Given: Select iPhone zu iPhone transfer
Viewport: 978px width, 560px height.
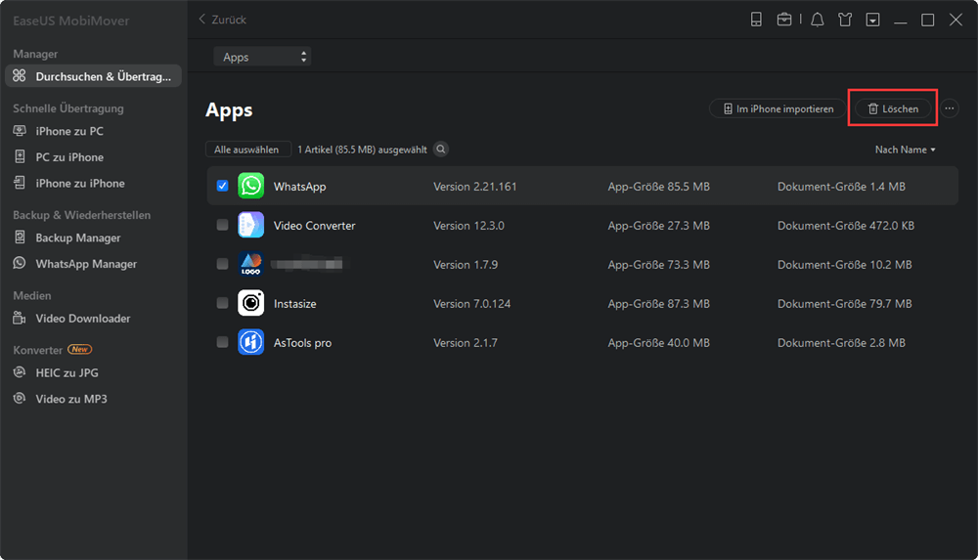Looking at the screenshot, I should [80, 184].
